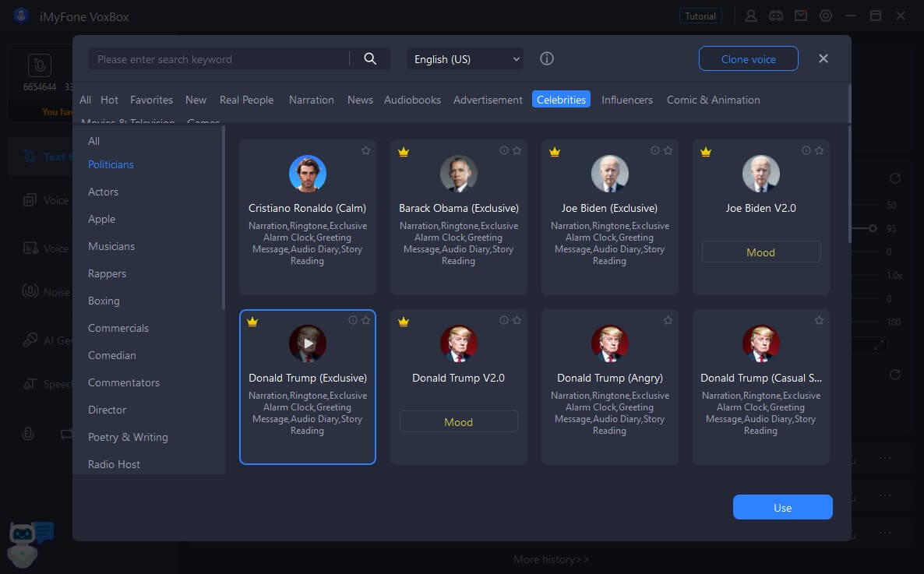
Task: Click the Donald Trump (Casual S... avatar
Action: tap(760, 343)
